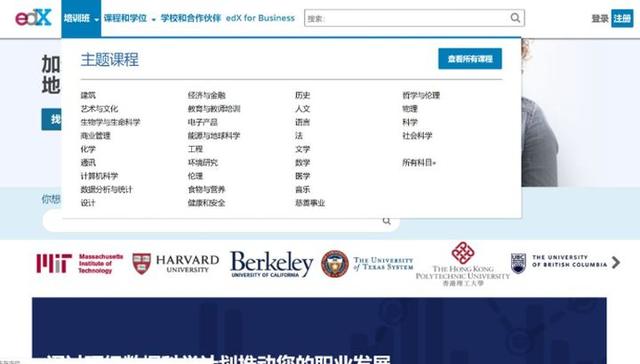Open the Hong Kong Polytechnic University logo
The width and height of the screenshot is (640, 364).
coord(463,264)
